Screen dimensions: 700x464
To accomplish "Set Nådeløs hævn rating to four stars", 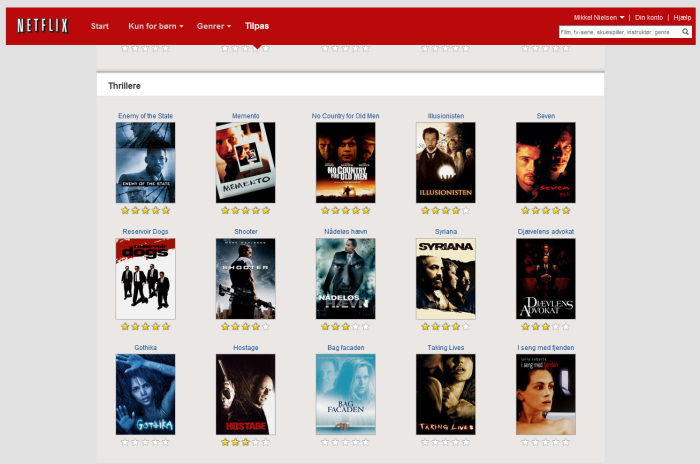I will pyautogui.click(x=356, y=326).
